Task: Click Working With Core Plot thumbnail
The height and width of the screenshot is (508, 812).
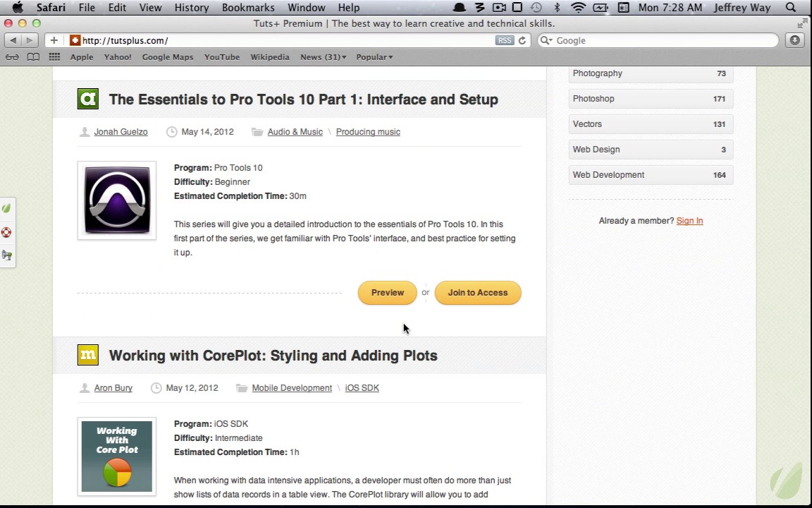Action: (117, 456)
